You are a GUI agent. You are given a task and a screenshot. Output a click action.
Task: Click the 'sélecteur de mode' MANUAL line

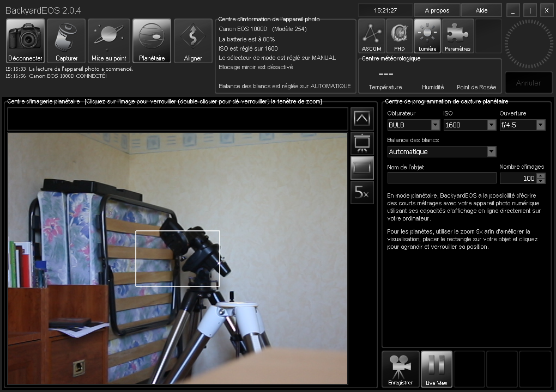click(277, 58)
